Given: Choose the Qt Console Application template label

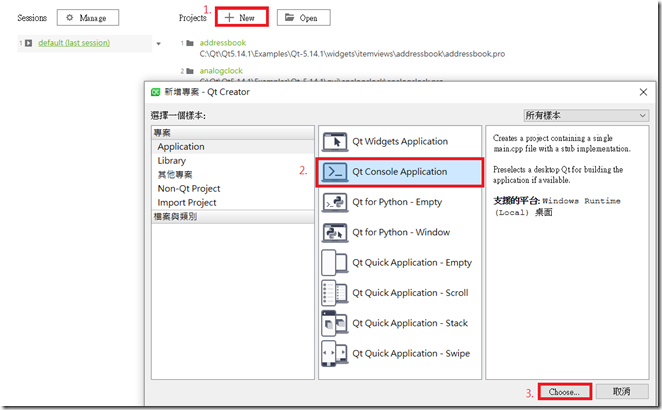Looking at the screenshot, I should pos(400,172).
